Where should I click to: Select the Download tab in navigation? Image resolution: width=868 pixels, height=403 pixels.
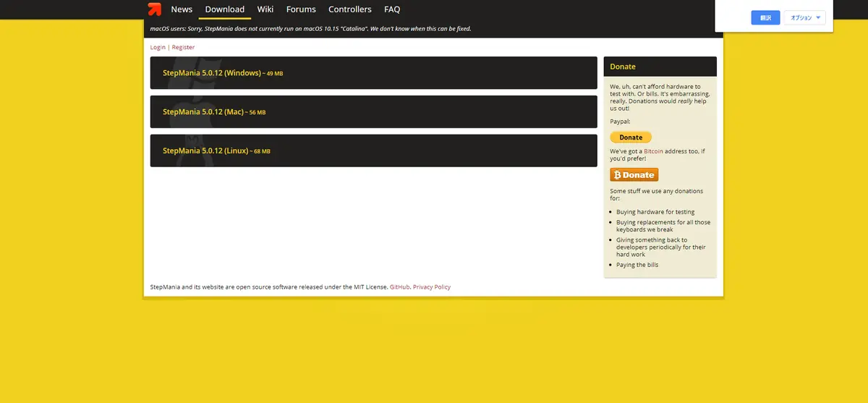pos(225,9)
